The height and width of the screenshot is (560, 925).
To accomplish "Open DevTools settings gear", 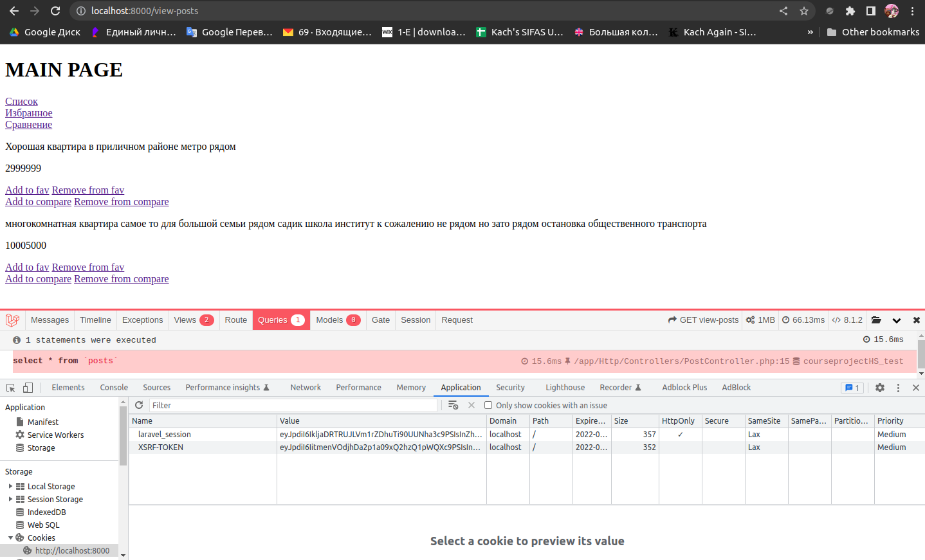I will [880, 387].
